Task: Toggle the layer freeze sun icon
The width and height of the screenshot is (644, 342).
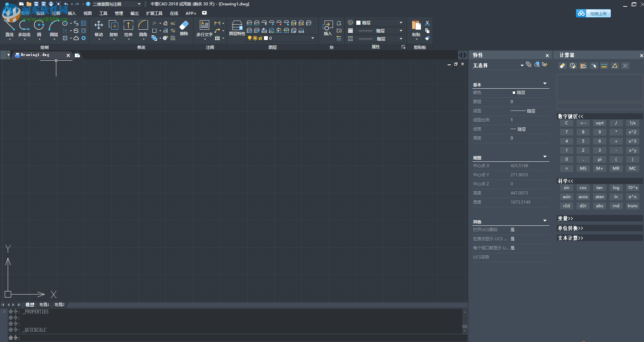Action: click(255, 38)
